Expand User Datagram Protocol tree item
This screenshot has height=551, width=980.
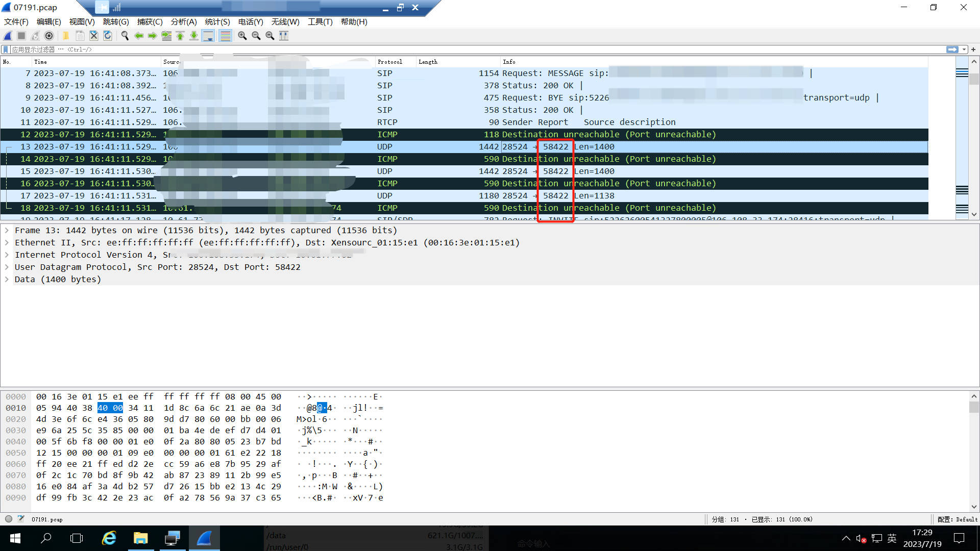pyautogui.click(x=7, y=267)
